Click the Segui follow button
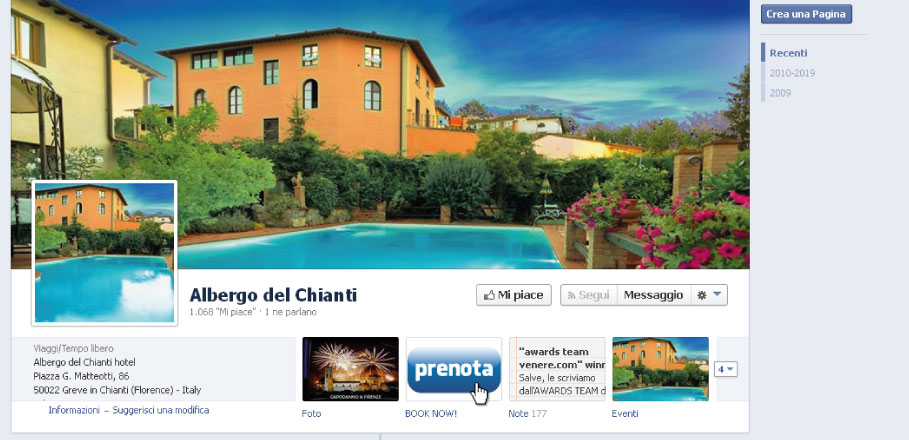 click(589, 295)
